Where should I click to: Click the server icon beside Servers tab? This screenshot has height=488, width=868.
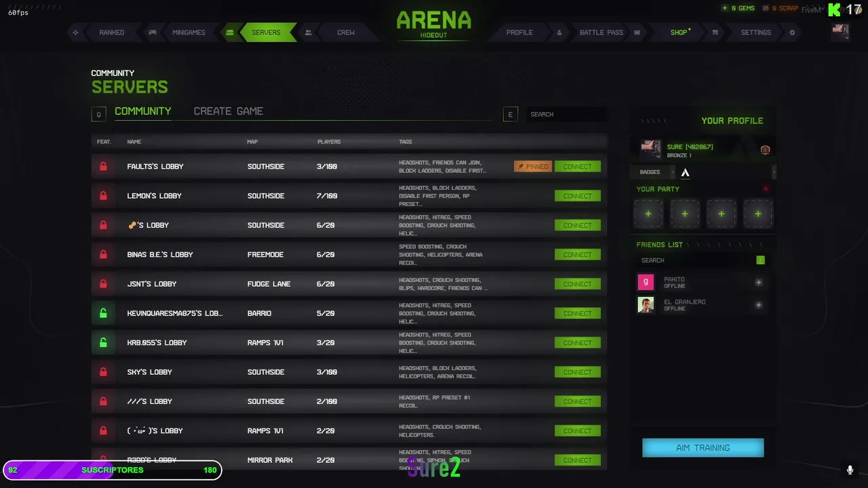click(x=230, y=33)
